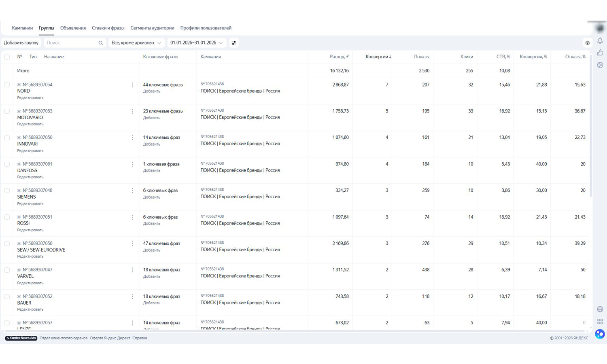Click the VARVEL group name
Screen dimensions: 607x364
[x=25, y=276]
